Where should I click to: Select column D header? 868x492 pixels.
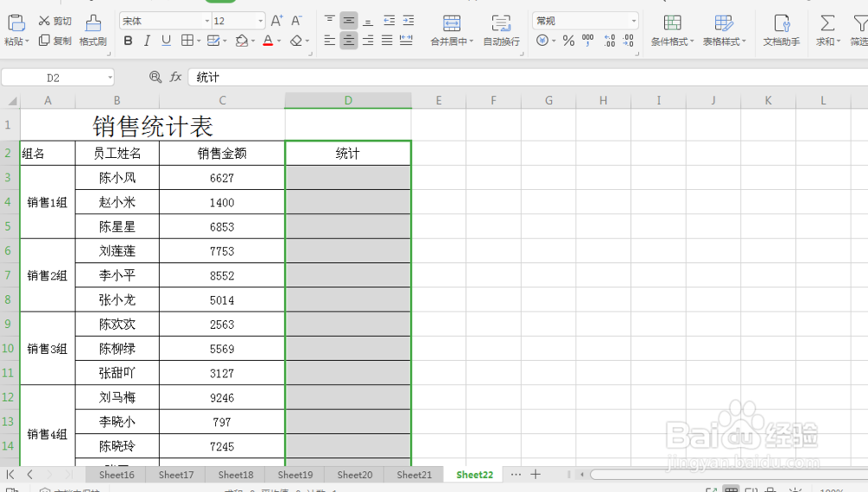pyautogui.click(x=348, y=101)
